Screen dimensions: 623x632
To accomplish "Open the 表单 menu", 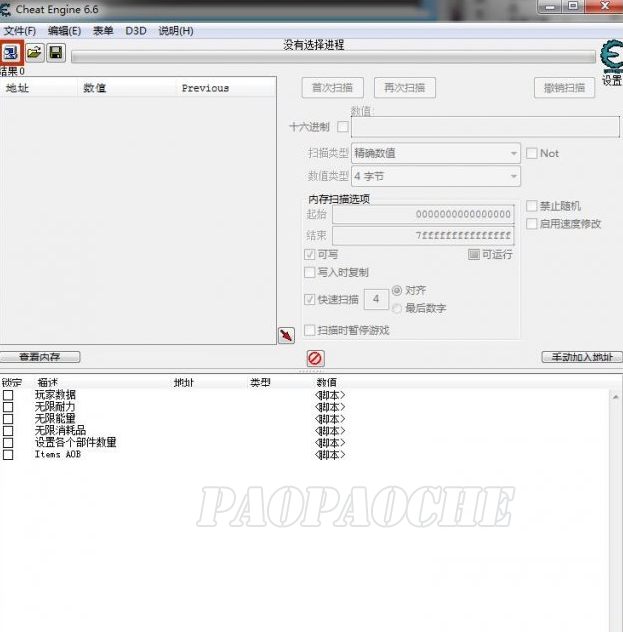I will (103, 31).
